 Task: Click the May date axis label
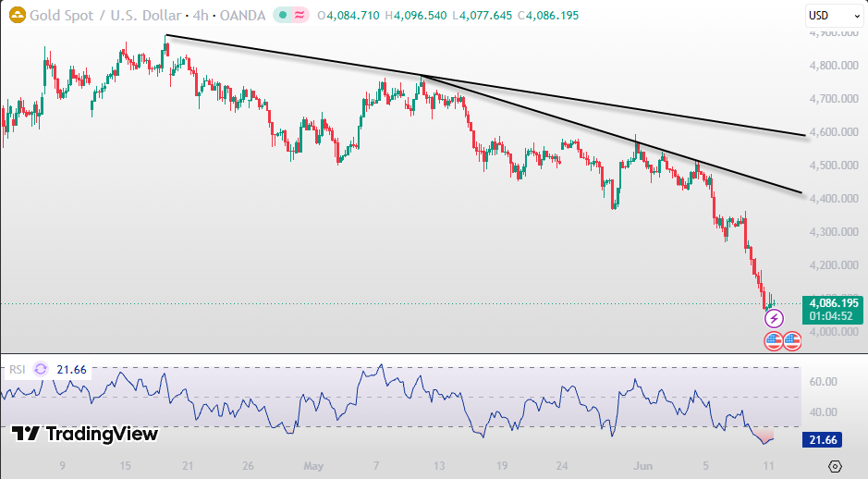(x=313, y=466)
